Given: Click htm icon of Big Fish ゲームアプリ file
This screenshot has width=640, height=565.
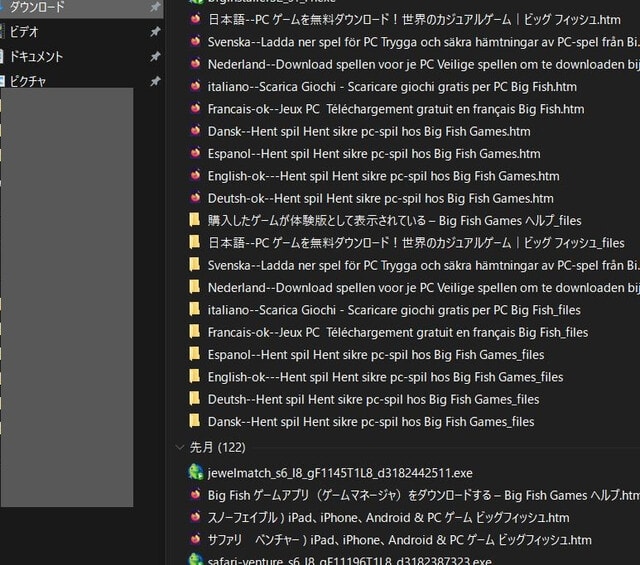Looking at the screenshot, I should [x=196, y=494].
